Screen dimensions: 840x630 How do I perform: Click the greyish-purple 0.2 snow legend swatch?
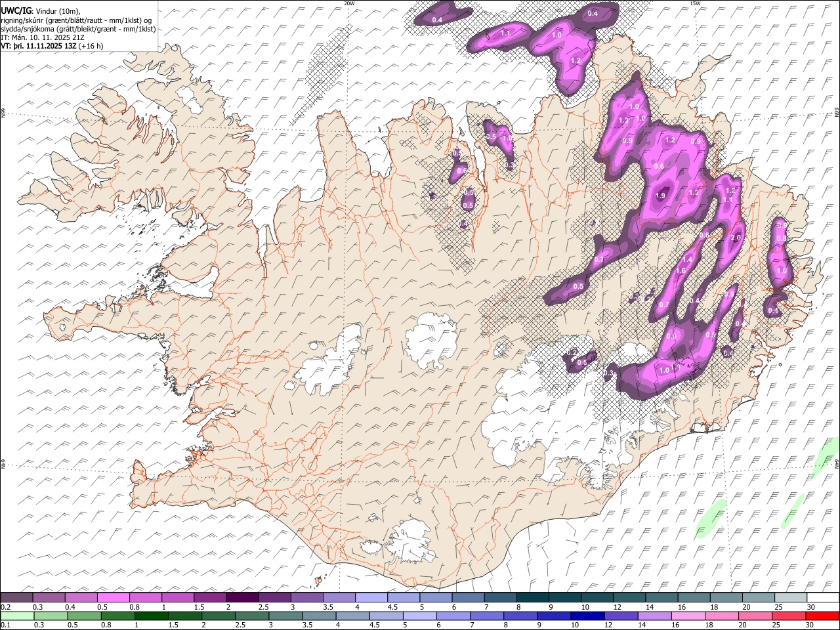[16, 598]
